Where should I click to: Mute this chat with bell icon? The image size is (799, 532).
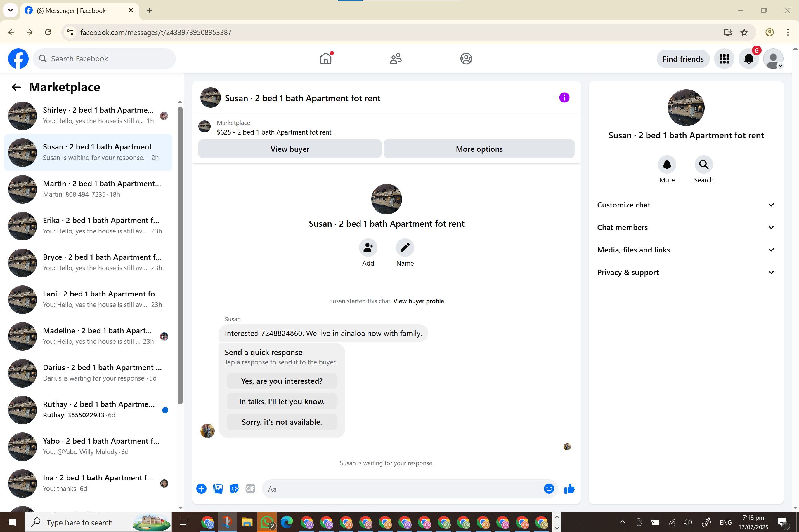click(x=667, y=165)
